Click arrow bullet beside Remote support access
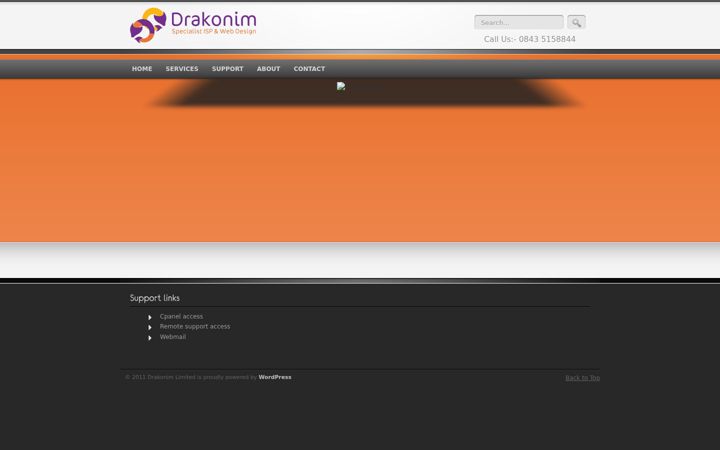This screenshot has height=450, width=720. [x=150, y=327]
